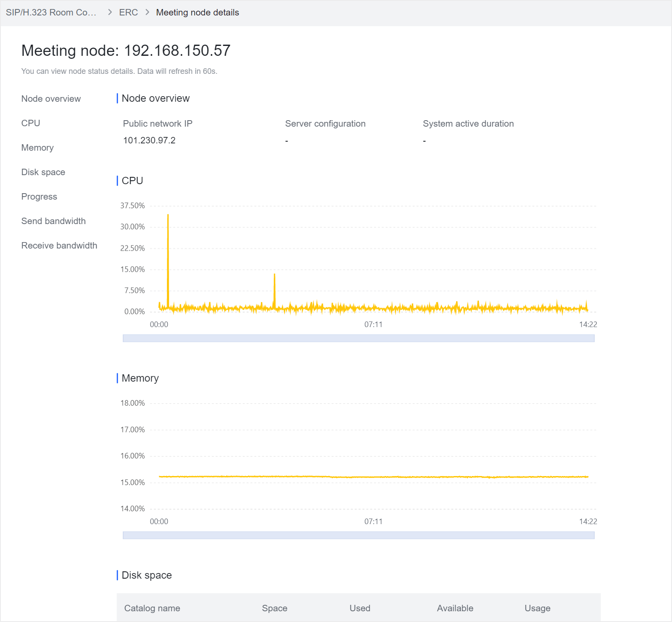The image size is (672, 622).
Task: Click the Usage column header
Action: [537, 608]
